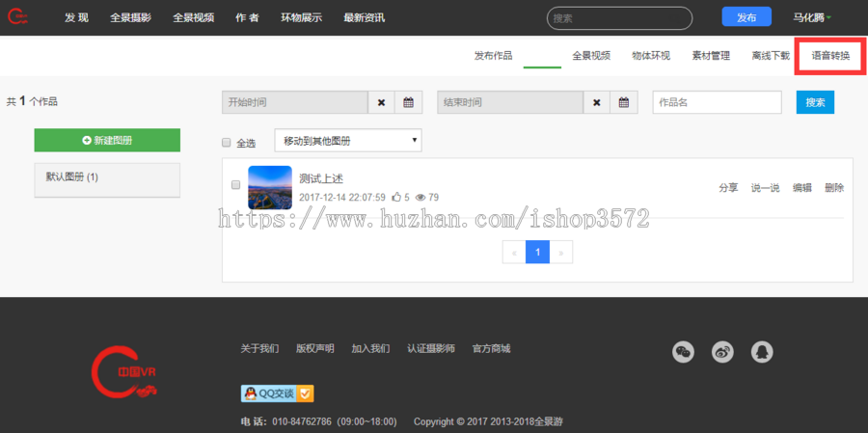Focus the top 搜索 search box
868x433 pixels.
tap(619, 17)
